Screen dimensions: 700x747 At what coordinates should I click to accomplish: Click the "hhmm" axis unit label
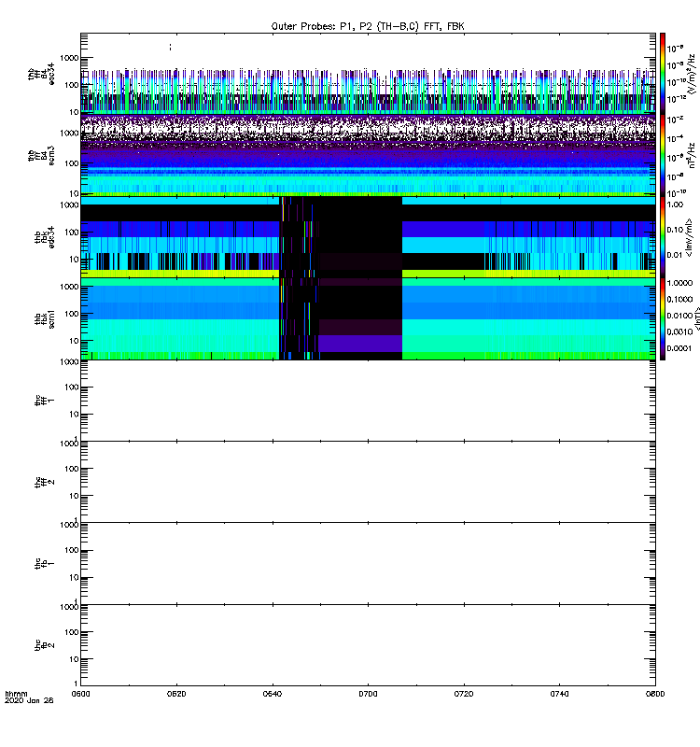[16, 694]
